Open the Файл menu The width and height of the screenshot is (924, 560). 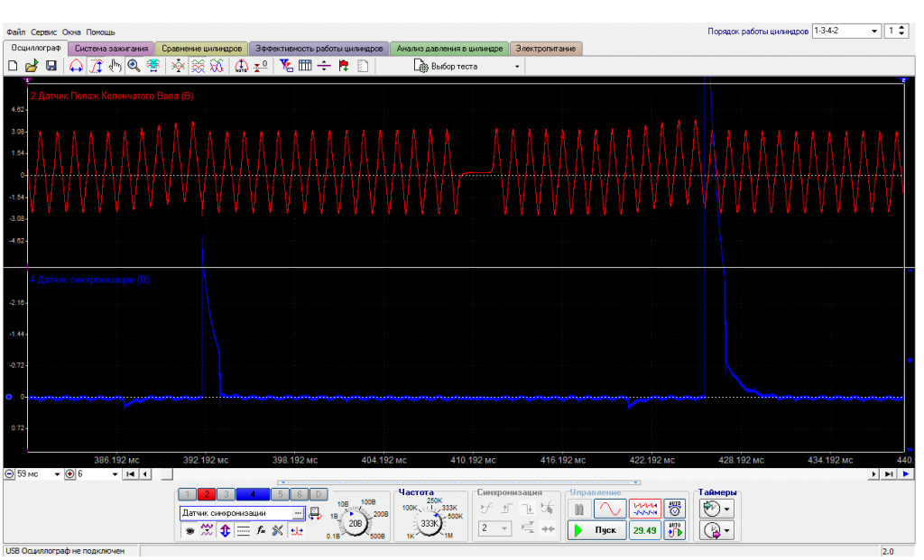coord(16,32)
